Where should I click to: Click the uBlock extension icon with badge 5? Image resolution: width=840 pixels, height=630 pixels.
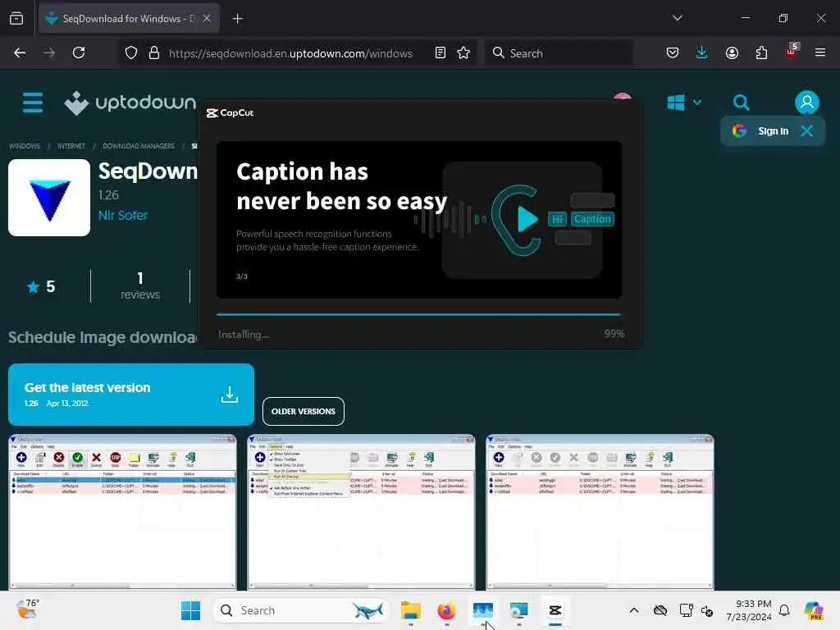792,52
